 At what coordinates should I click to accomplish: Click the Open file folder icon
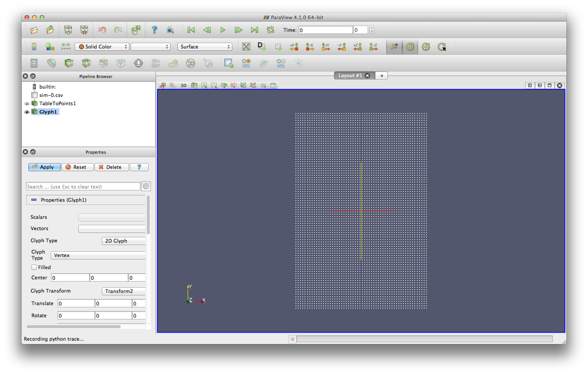[x=34, y=30]
